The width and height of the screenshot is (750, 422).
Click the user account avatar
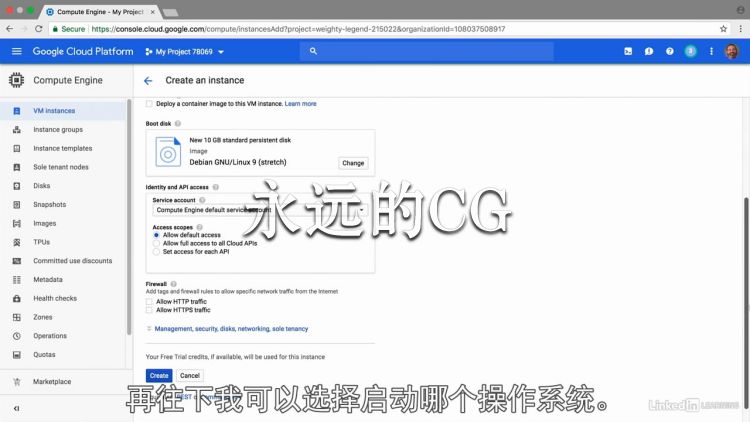pyautogui.click(x=732, y=51)
